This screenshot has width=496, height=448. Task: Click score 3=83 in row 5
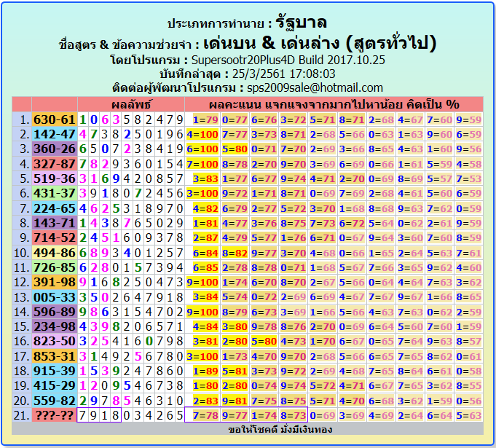(205, 178)
